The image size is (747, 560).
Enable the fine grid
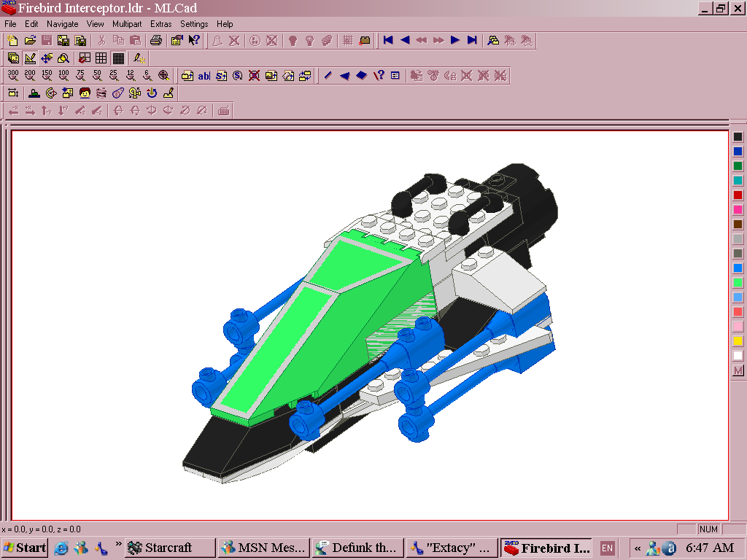[x=117, y=58]
